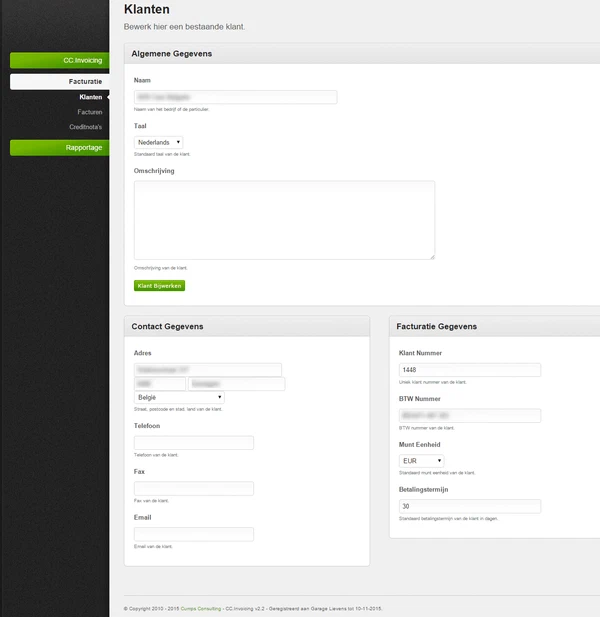The image size is (600, 617).
Task: Focus the Klant Nummer field with 1448
Action: point(470,370)
